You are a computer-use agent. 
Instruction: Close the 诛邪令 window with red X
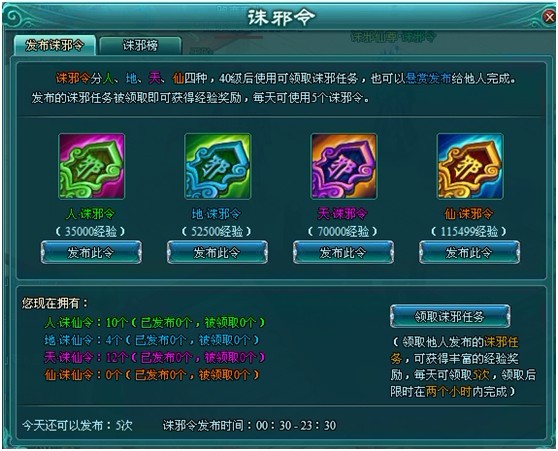[x=549, y=16]
